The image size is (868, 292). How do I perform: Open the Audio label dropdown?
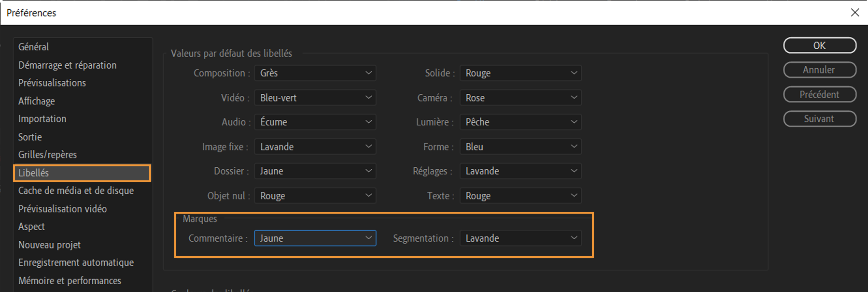pyautogui.click(x=315, y=122)
